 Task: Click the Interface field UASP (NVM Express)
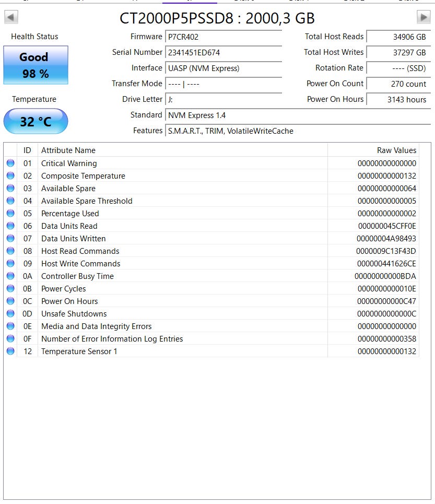pos(224,68)
